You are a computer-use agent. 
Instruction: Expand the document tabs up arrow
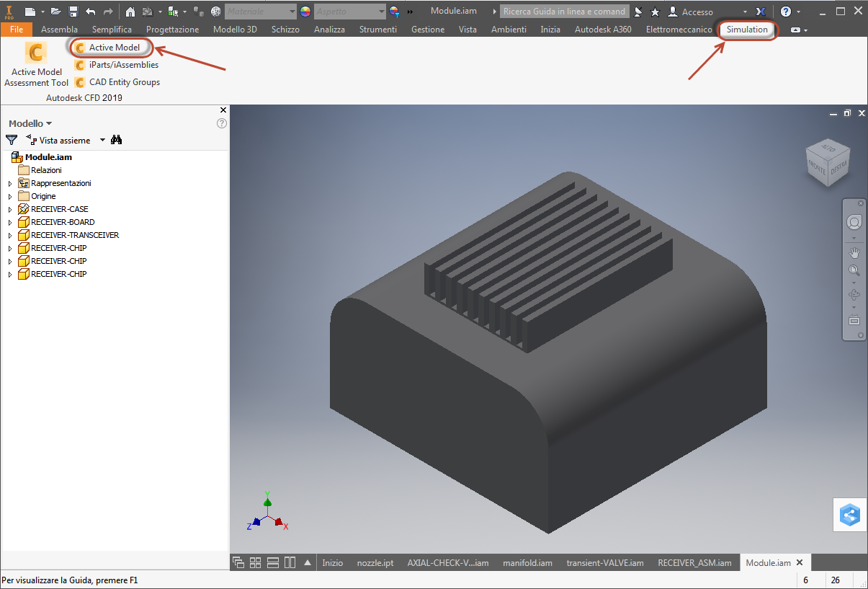click(308, 563)
